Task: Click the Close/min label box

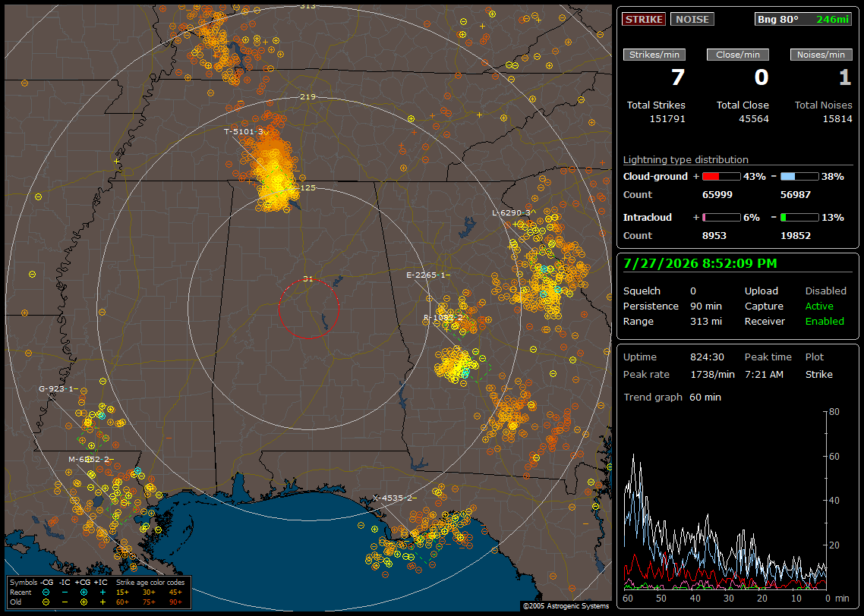Action: pos(738,55)
